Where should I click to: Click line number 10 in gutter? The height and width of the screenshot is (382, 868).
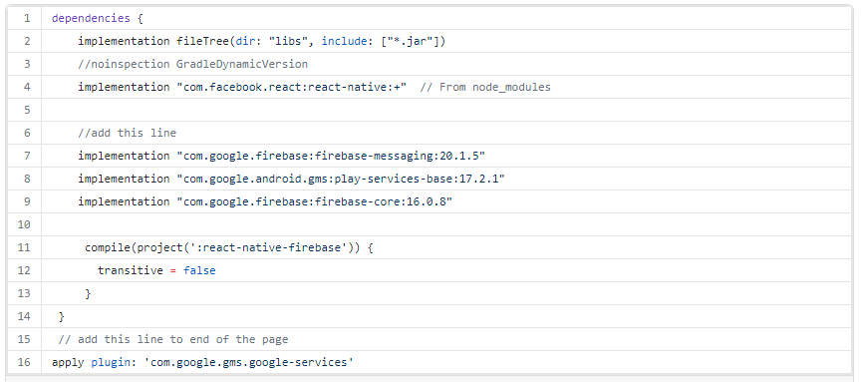tap(24, 224)
